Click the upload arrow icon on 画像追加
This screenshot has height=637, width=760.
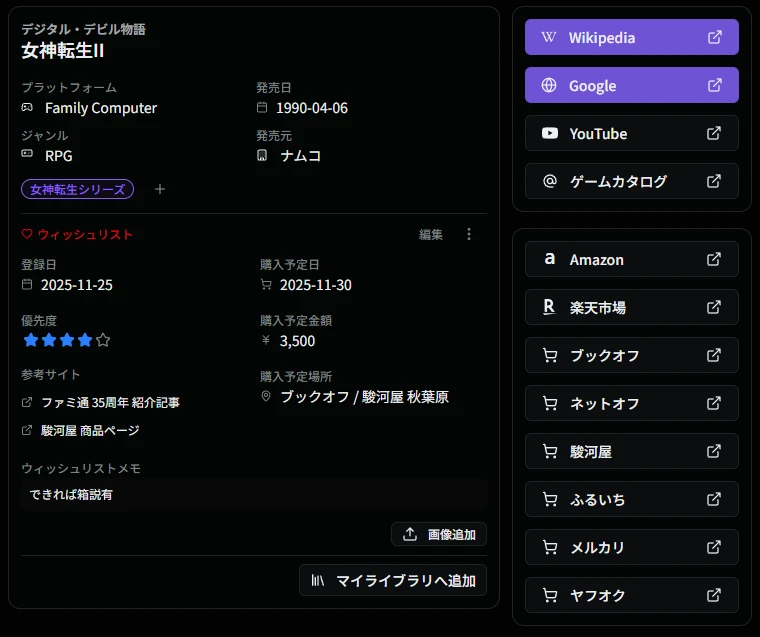click(x=410, y=534)
